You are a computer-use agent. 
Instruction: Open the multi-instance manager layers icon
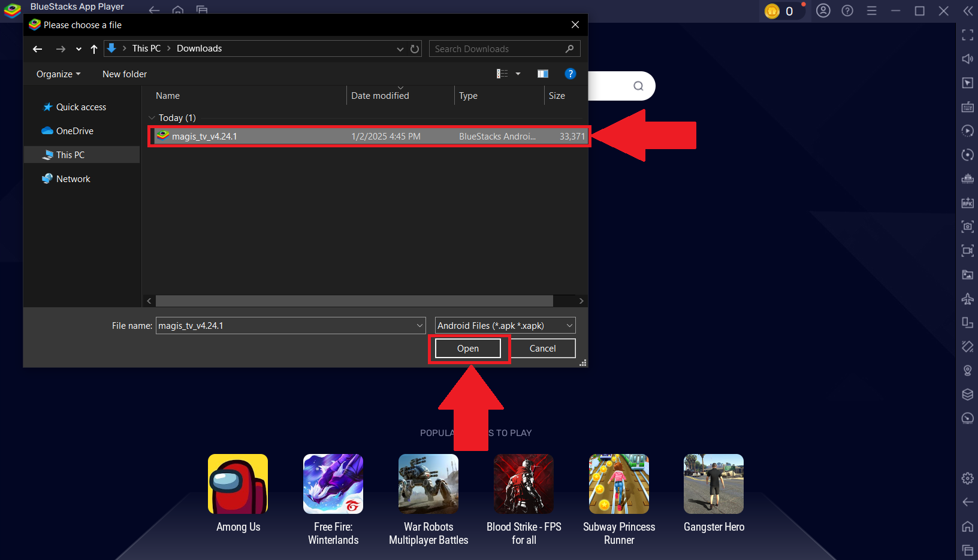(x=967, y=394)
